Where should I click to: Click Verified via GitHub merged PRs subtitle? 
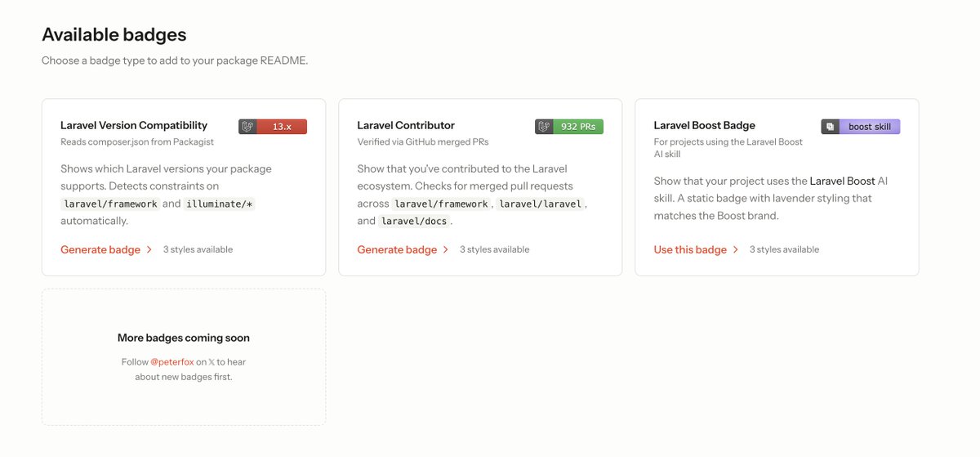(423, 141)
